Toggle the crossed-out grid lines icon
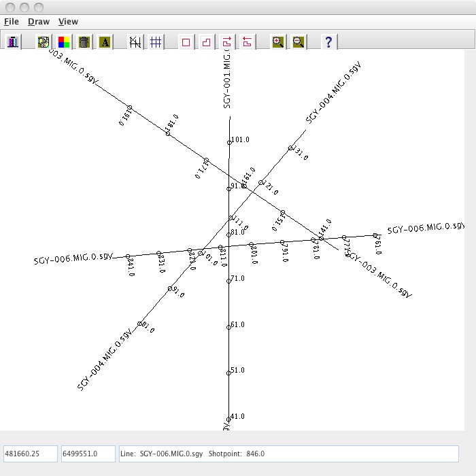Viewport: 476px width, 476px height. [135, 42]
